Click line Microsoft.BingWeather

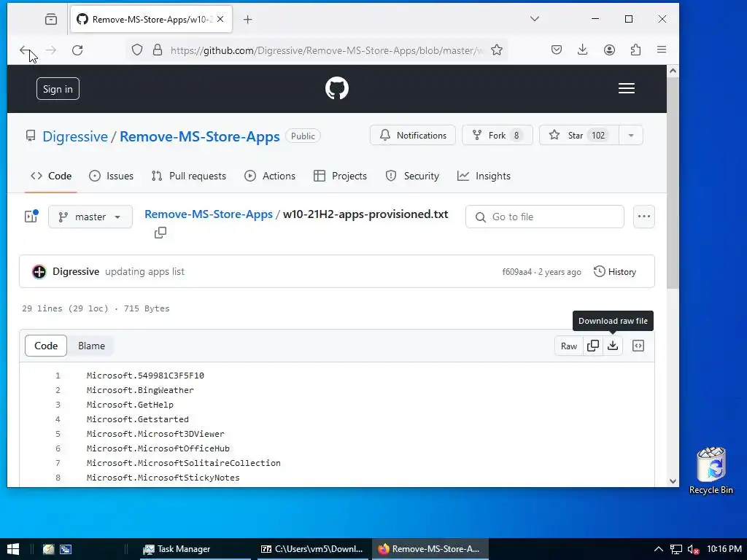pos(140,390)
